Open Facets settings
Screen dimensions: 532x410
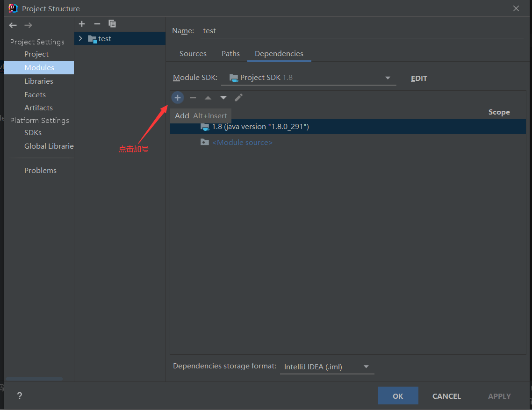pos(35,95)
